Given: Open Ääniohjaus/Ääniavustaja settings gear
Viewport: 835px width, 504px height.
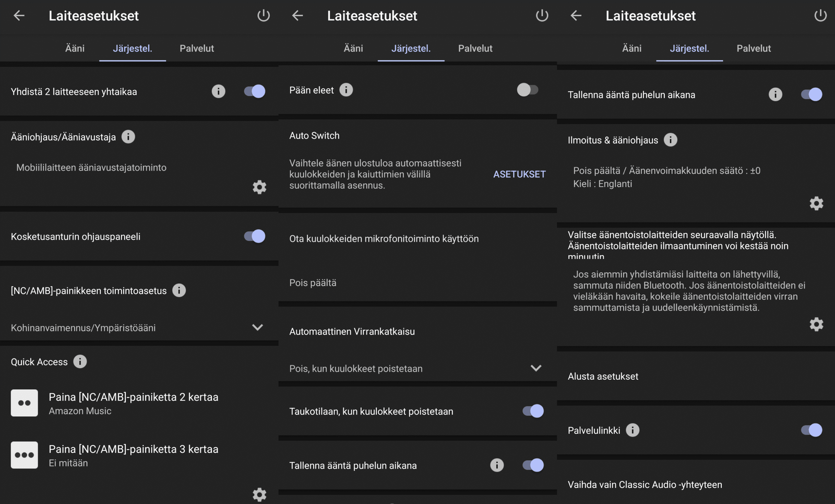Looking at the screenshot, I should pyautogui.click(x=259, y=187).
